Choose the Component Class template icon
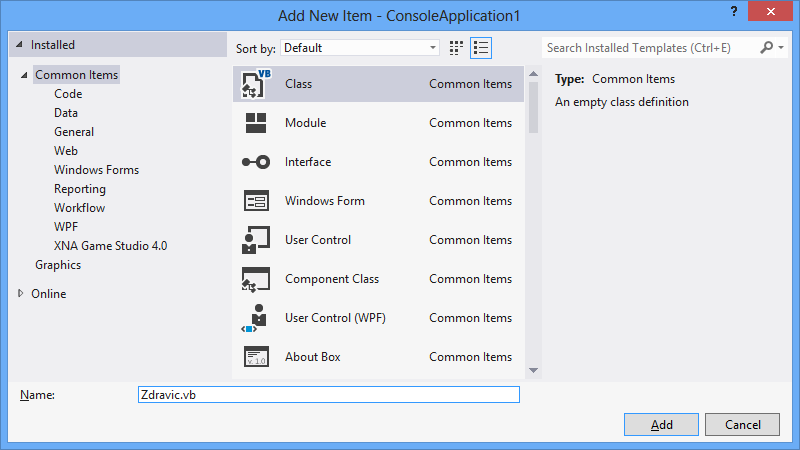800x450 pixels. pos(255,279)
